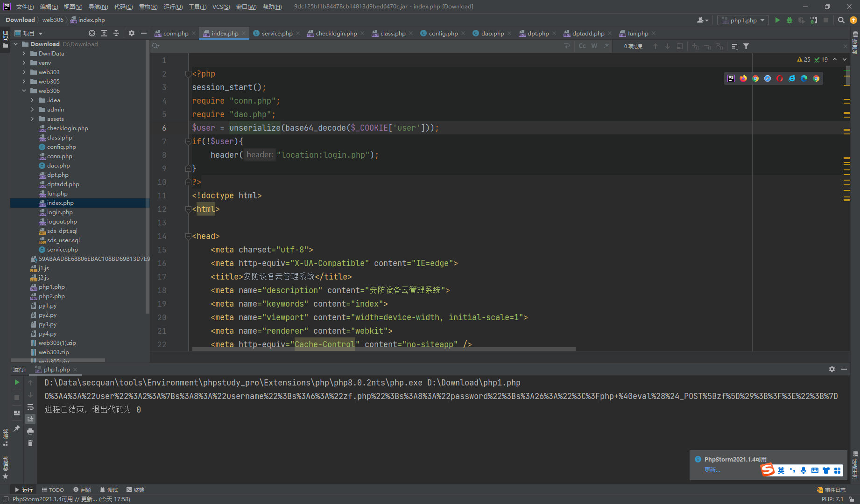Locate current file in project tree icon

click(x=92, y=33)
